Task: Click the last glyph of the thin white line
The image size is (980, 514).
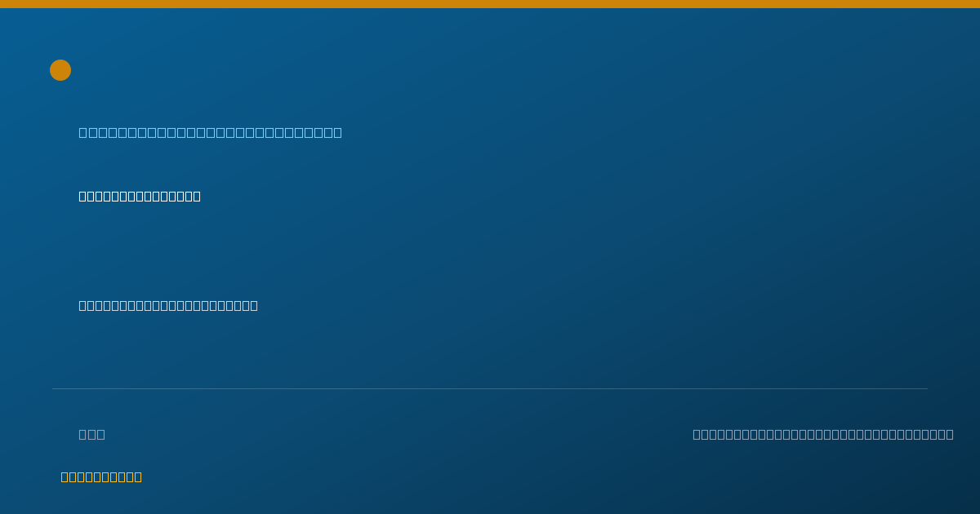Action: click(253, 305)
